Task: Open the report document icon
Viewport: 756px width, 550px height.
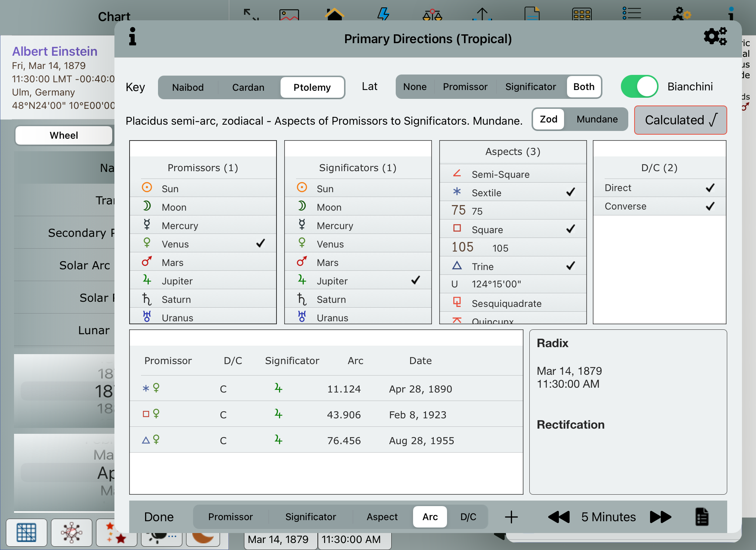Action: (702, 517)
